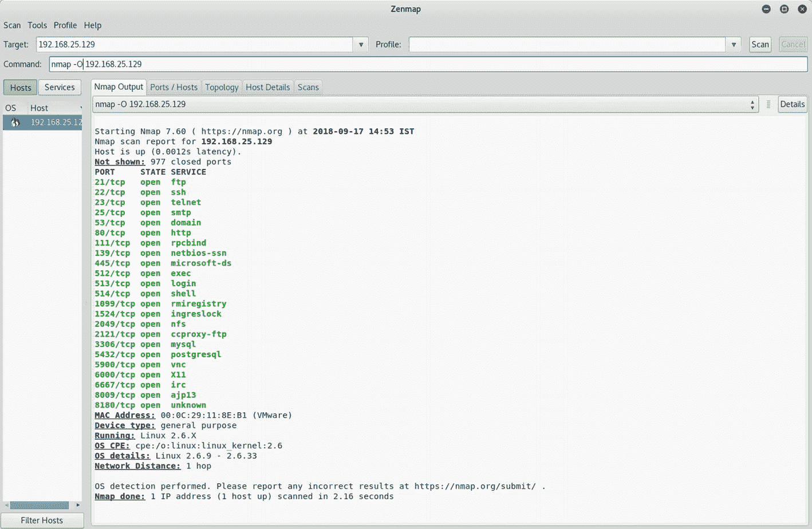Click the output list grip icon beside Details
The width and height of the screenshot is (812, 529).
768,104
